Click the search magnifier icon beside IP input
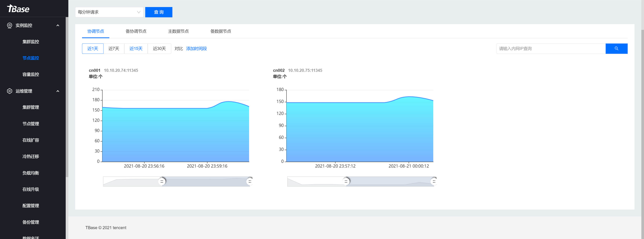This screenshot has height=239, width=644. (x=616, y=49)
